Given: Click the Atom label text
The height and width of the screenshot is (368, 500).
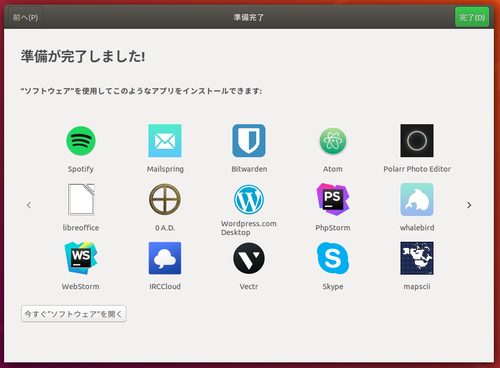Looking at the screenshot, I should tap(333, 169).
